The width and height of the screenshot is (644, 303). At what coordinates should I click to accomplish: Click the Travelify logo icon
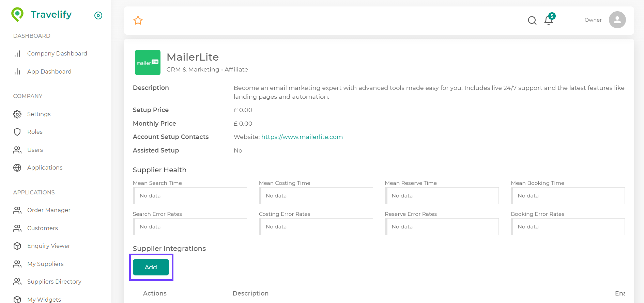point(17,14)
